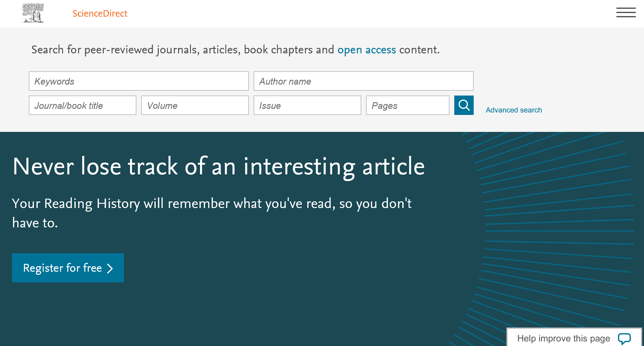Activate the Volume input box
Viewport: 644px width, 346px height.
point(195,105)
